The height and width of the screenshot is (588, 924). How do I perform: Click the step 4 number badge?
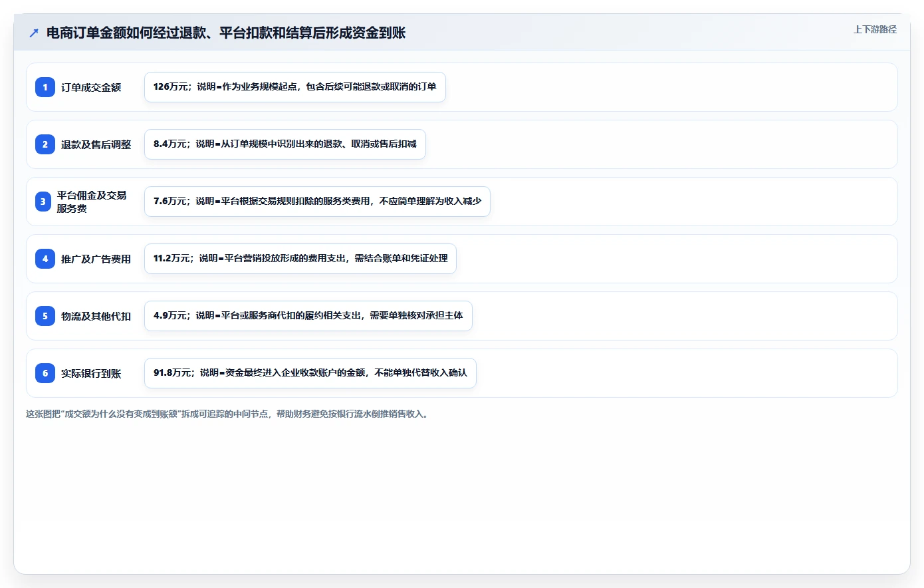click(45, 259)
